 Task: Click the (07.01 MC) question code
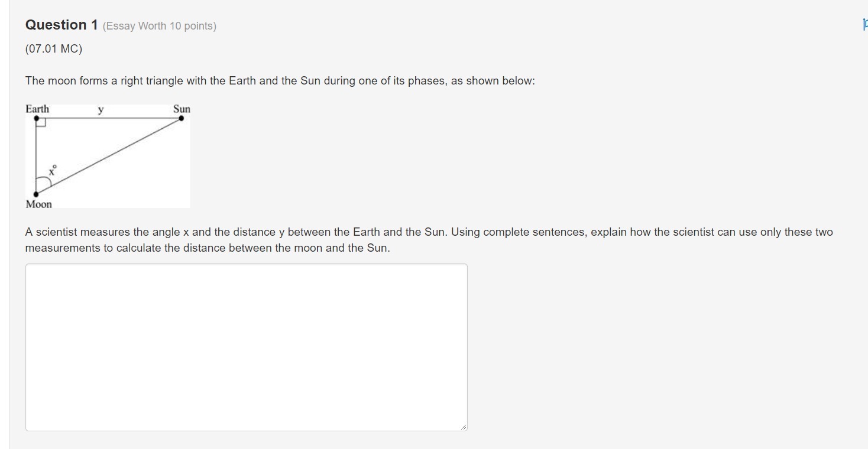click(x=54, y=49)
